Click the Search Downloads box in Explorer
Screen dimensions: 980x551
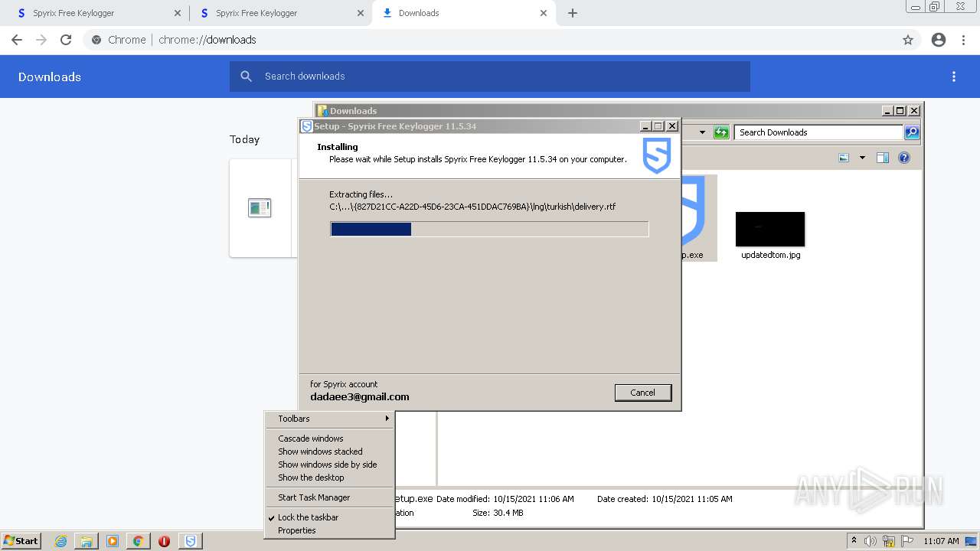click(818, 132)
